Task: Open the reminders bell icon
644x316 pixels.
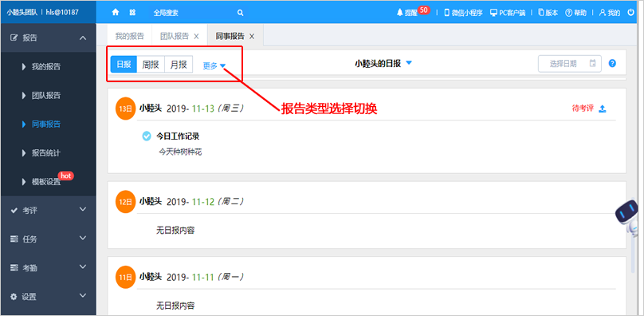Action: point(399,12)
